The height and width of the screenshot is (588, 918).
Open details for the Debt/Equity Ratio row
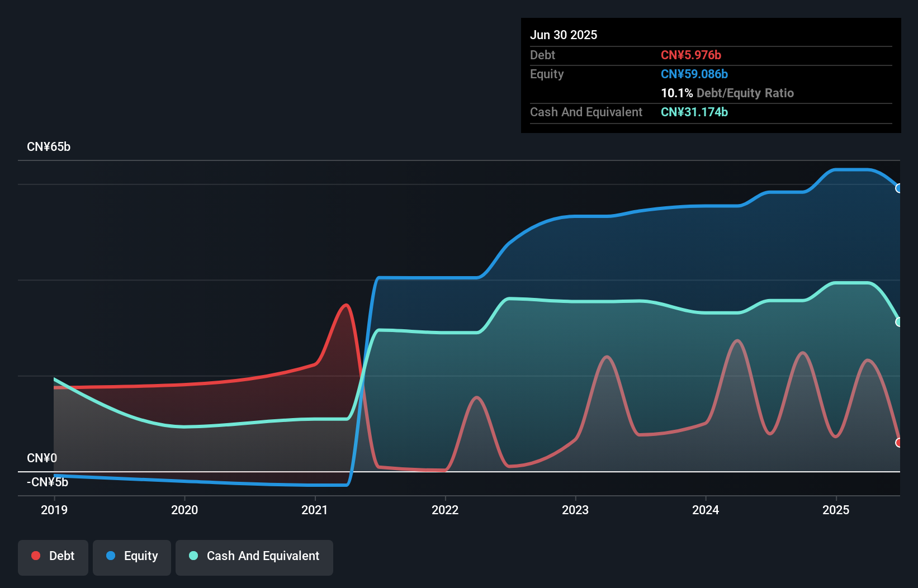click(728, 93)
